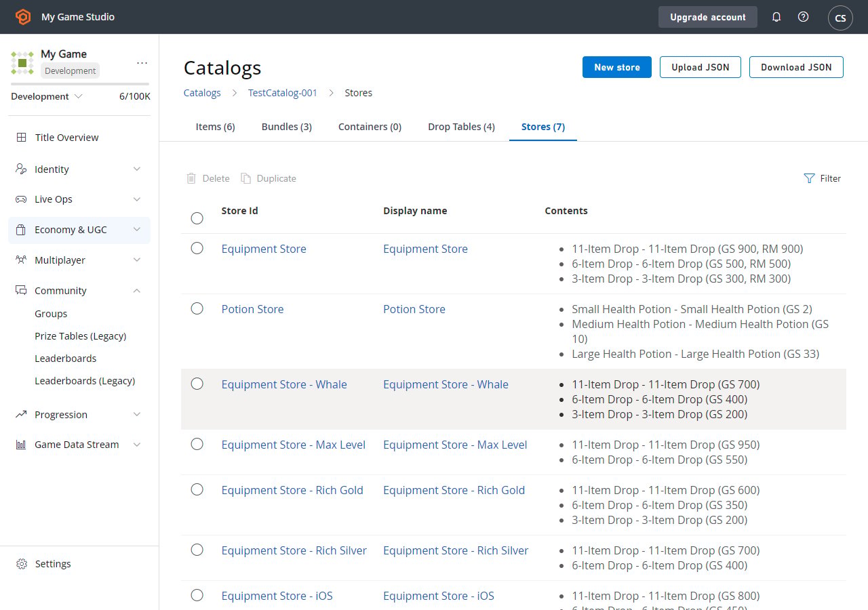Image resolution: width=868 pixels, height=610 pixels.
Task: Click the Delete trash can icon
Action: tap(191, 178)
